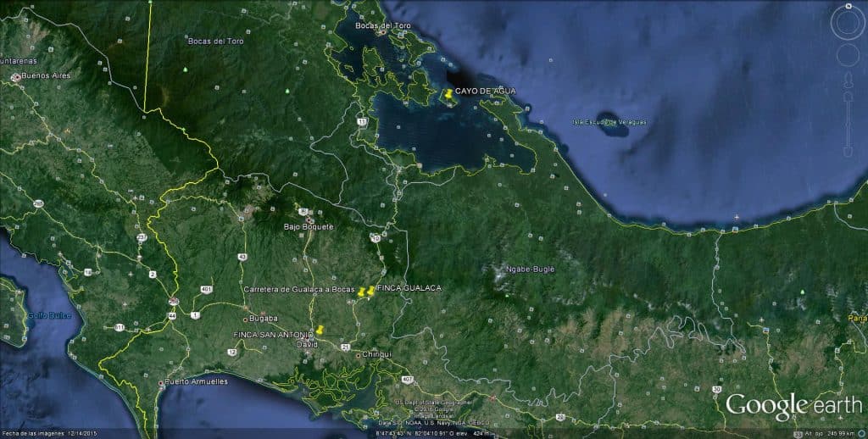Screen dimensions: 868x439
Task: Click the CAYO DE AGUA yellow pushpin
Action: pos(448,93)
